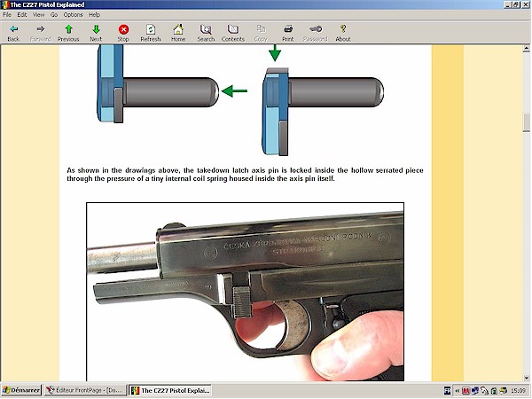Click the right takedown latch pin drawing

point(323,112)
